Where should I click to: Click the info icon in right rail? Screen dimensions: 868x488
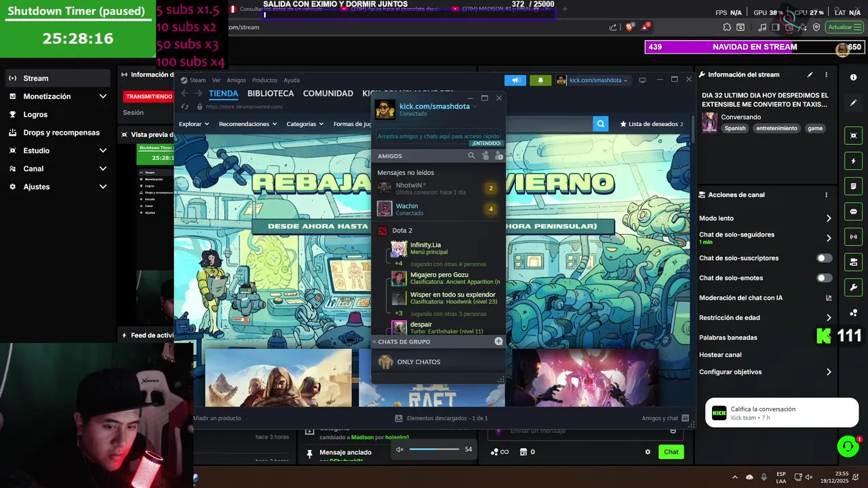pos(853,77)
